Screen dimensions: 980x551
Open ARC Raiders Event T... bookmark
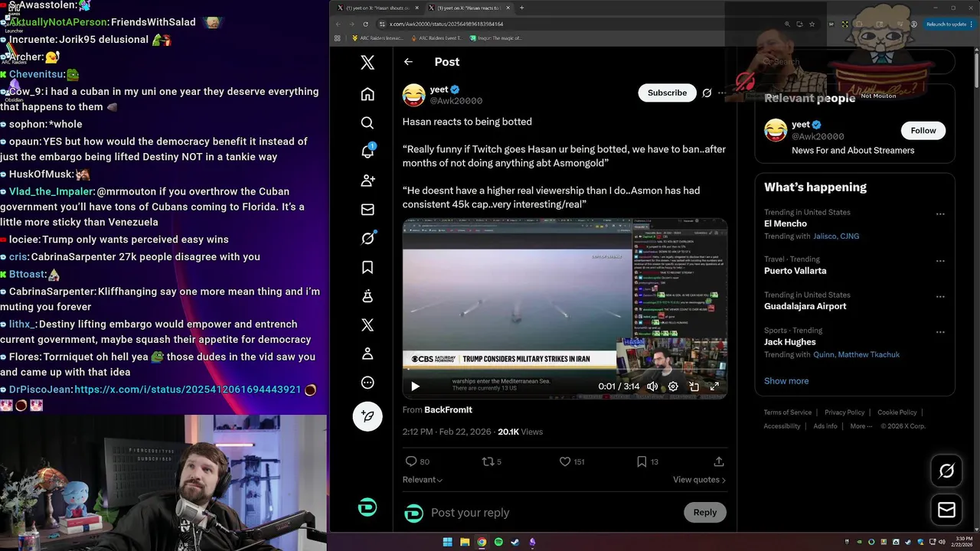point(436,37)
